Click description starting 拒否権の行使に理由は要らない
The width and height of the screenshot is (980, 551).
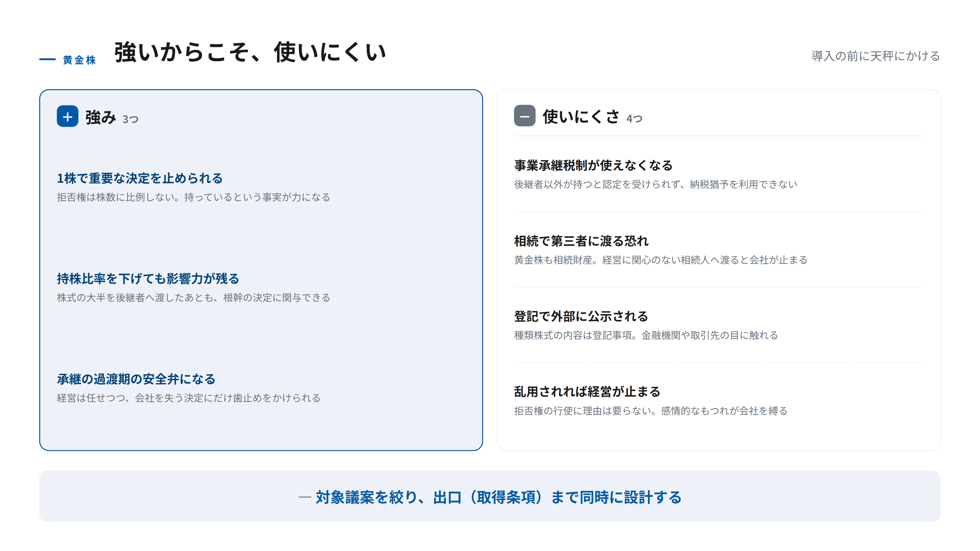[x=650, y=411]
